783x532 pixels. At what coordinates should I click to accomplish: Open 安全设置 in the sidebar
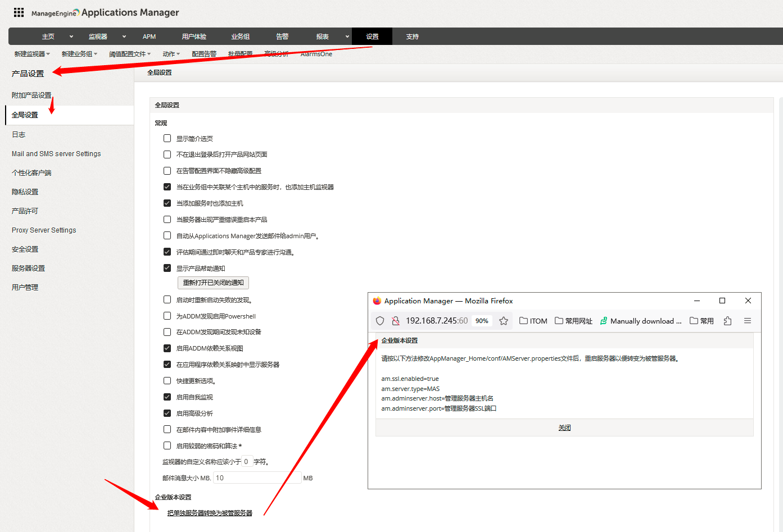[x=25, y=249]
